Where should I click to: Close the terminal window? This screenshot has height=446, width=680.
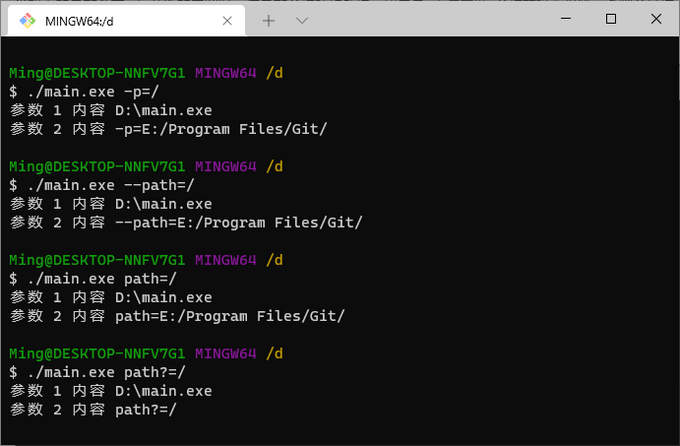656,19
